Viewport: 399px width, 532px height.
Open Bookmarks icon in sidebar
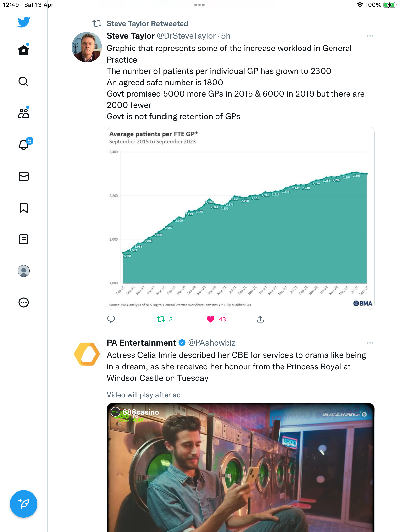tap(24, 208)
